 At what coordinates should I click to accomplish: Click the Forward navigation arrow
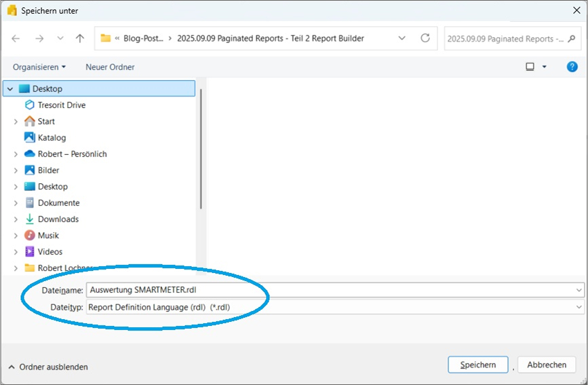[39, 39]
